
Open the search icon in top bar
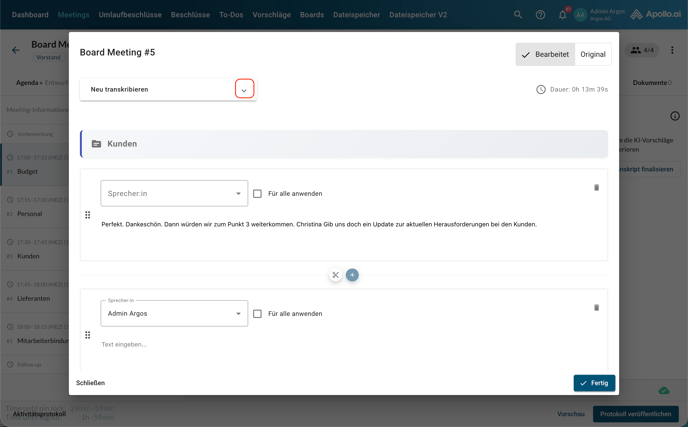(518, 15)
